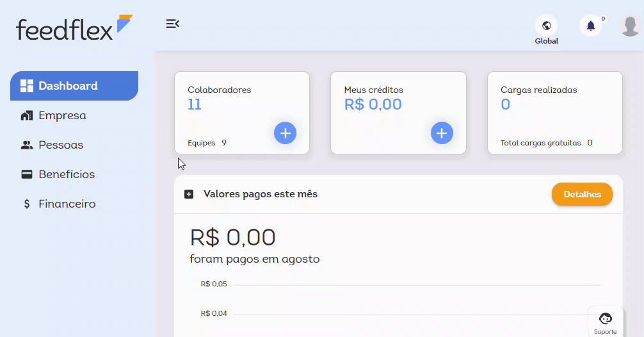This screenshot has width=644, height=337.
Task: Select Pessoas in the sidebar
Action: (x=61, y=145)
